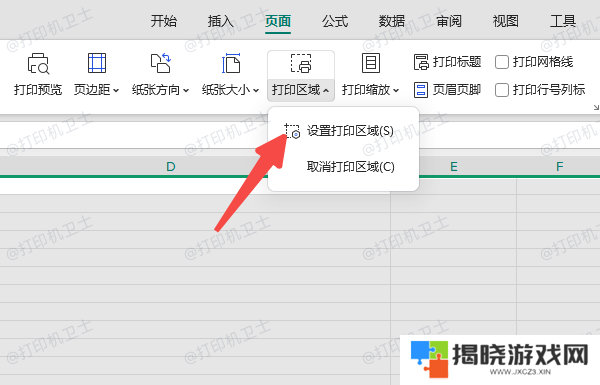Screen dimensions: 600x385
Task: Expand the 纸张大小 dropdown arrow
Action: pos(256,91)
